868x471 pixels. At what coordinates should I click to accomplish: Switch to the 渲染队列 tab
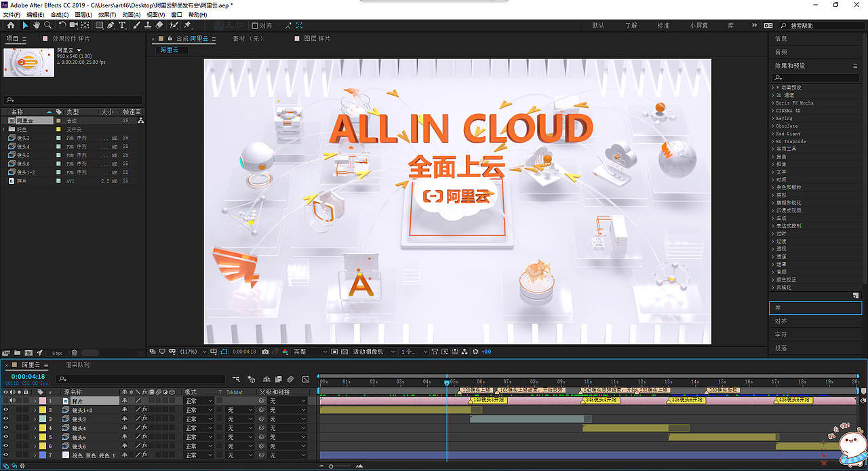77,365
